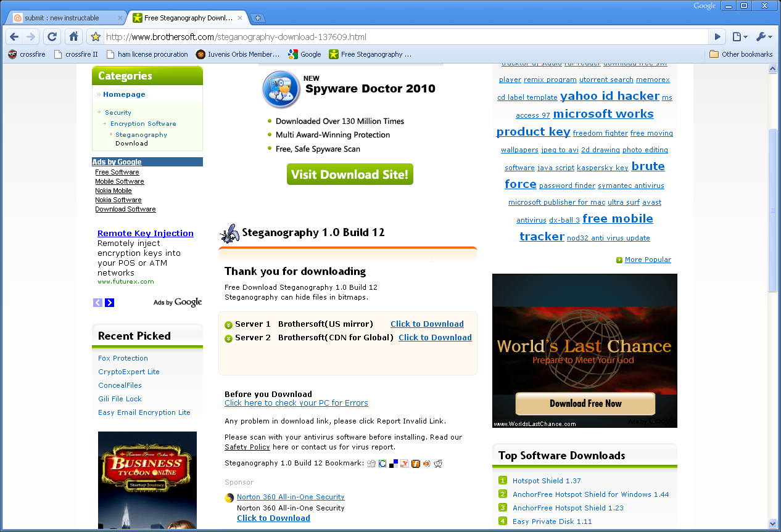Screen dimensions: 781x532
Task: Open the wrench settings menu
Action: click(x=763, y=37)
